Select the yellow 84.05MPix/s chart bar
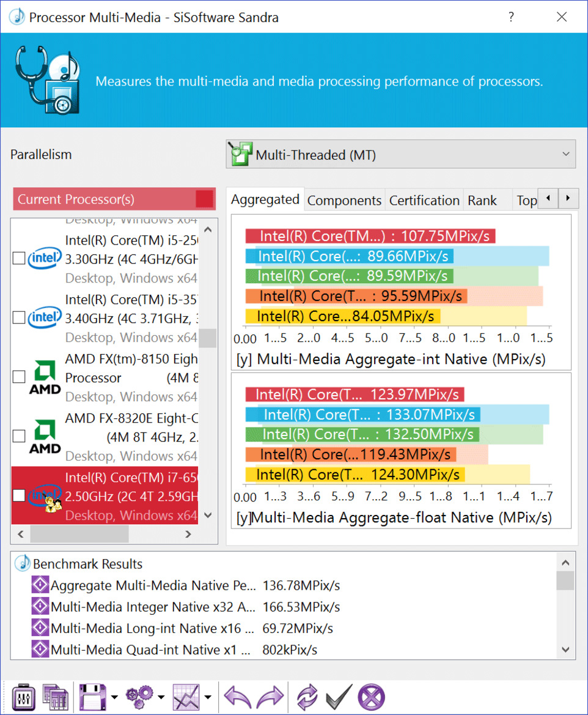Viewport: 588px width, 715px height. [343, 316]
